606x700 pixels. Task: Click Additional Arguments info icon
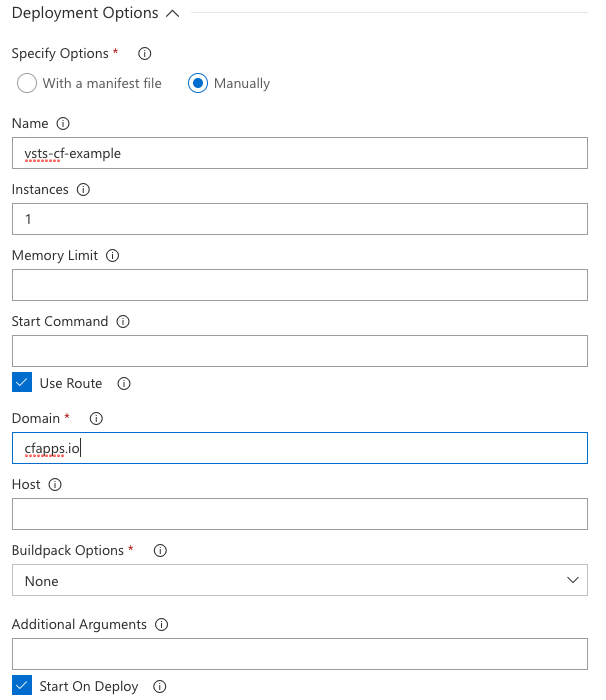[161, 624]
